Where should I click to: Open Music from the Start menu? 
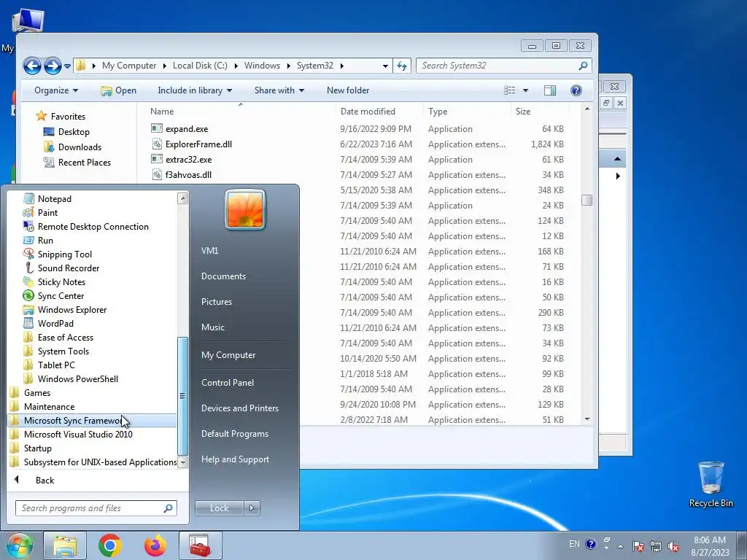(x=212, y=327)
